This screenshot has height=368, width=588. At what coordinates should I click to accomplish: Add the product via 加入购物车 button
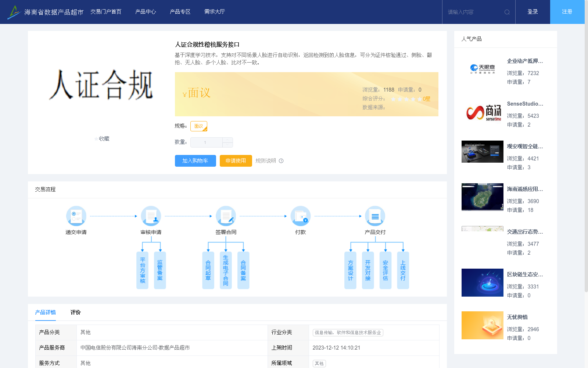(x=196, y=161)
